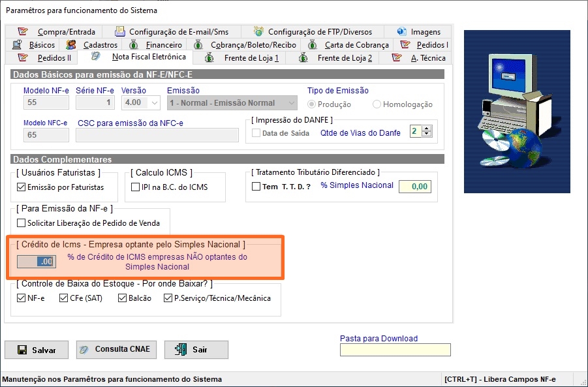Click the Financeiro tab money bag icon

coord(134,45)
